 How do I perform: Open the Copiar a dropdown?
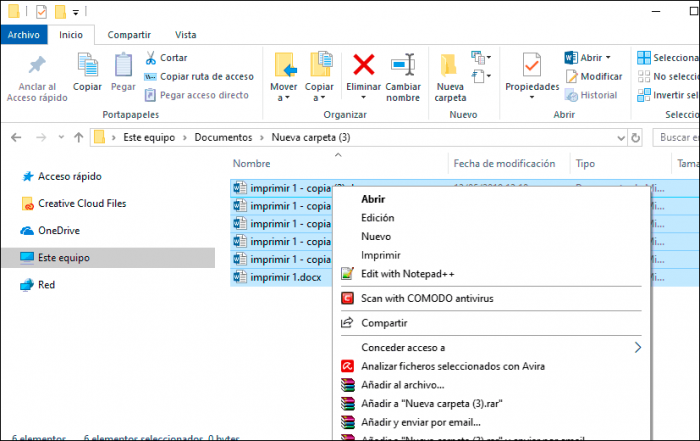319,77
